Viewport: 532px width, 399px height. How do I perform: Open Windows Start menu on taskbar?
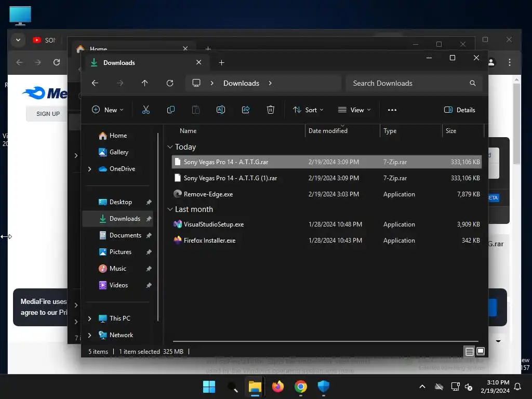pyautogui.click(x=209, y=387)
